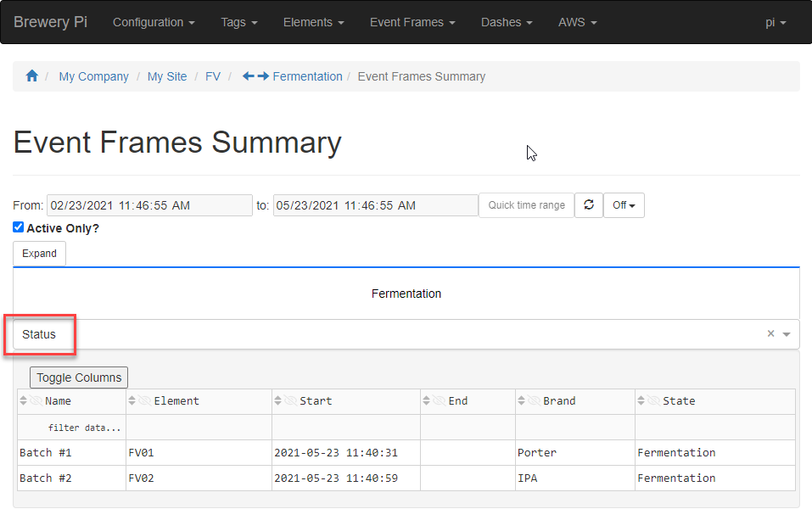Open the Off dropdown next to refresh

click(624, 204)
